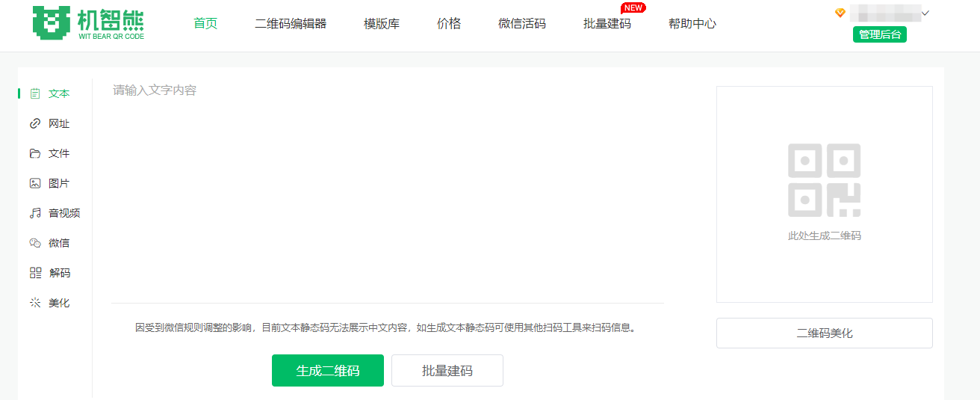Viewport: 980px width, 400px height.
Task: Click the white 批量建码 button below text area
Action: [447, 371]
